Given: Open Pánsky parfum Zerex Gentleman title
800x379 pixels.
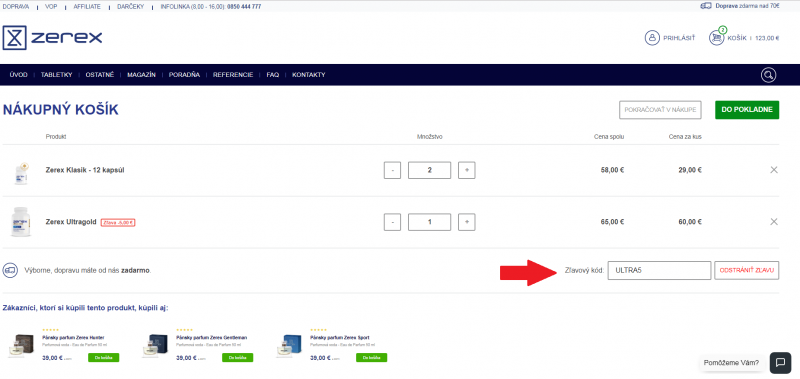Looking at the screenshot, I should [x=212, y=338].
